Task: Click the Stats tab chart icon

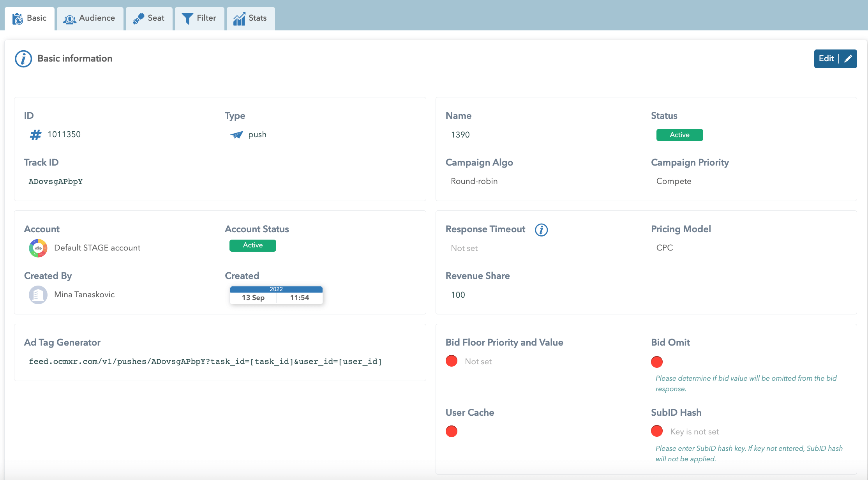Action: (239, 19)
